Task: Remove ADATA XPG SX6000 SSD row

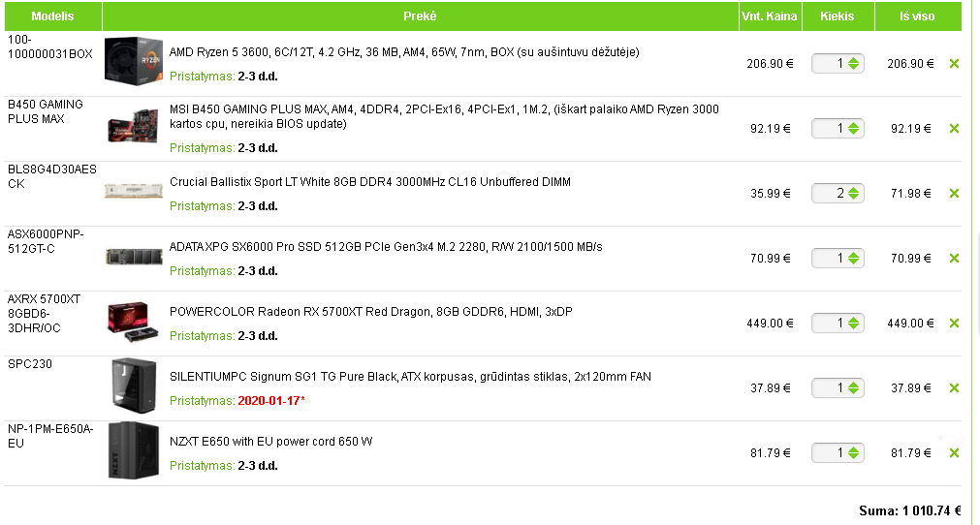Action: tap(954, 259)
